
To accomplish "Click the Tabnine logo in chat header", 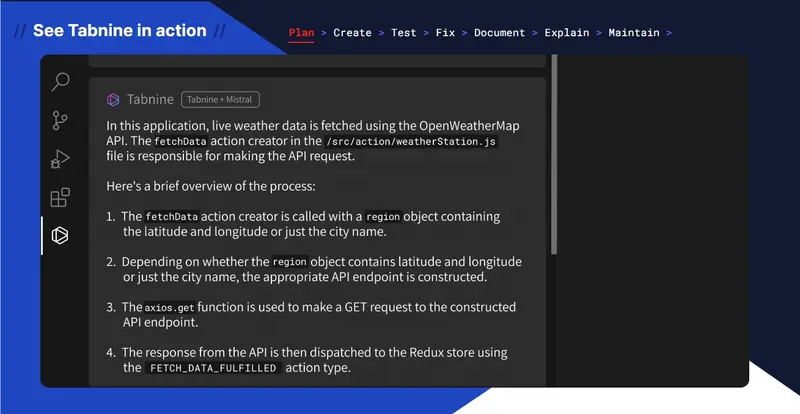I will coord(113,100).
